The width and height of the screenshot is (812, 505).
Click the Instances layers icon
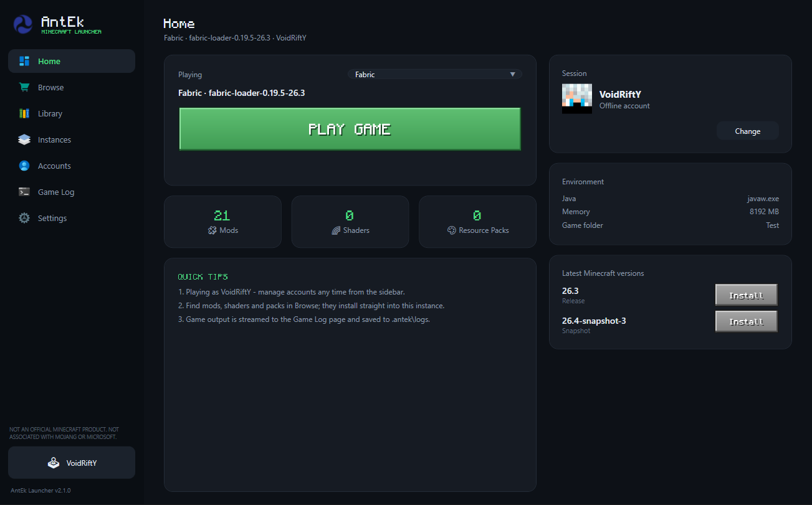(24, 139)
